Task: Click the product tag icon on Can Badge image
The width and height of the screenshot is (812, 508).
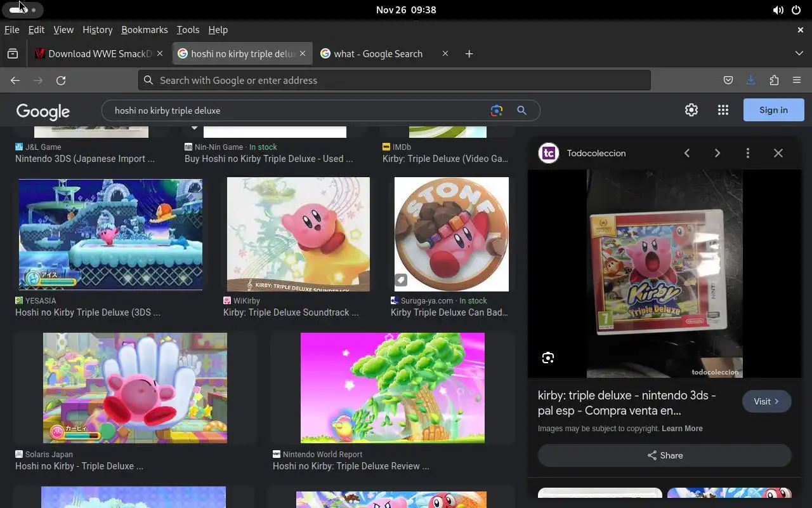Action: 401,280
